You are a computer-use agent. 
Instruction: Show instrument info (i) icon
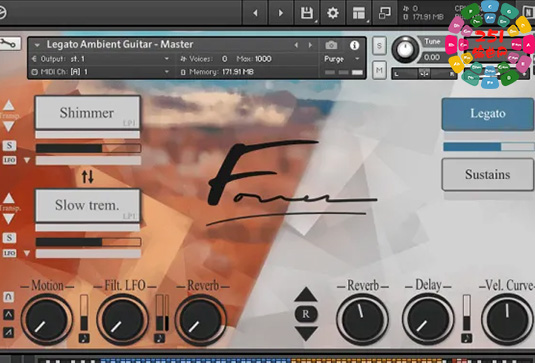click(354, 45)
